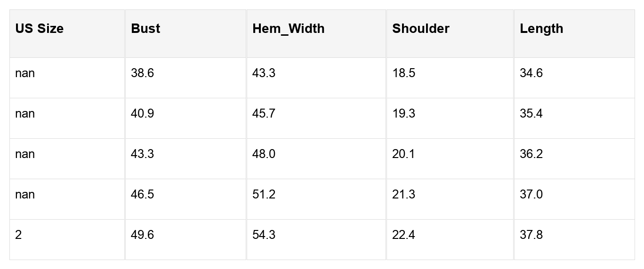Viewport: 644px width, 269px height.
Task: Click the Length column header
Action: (541, 29)
